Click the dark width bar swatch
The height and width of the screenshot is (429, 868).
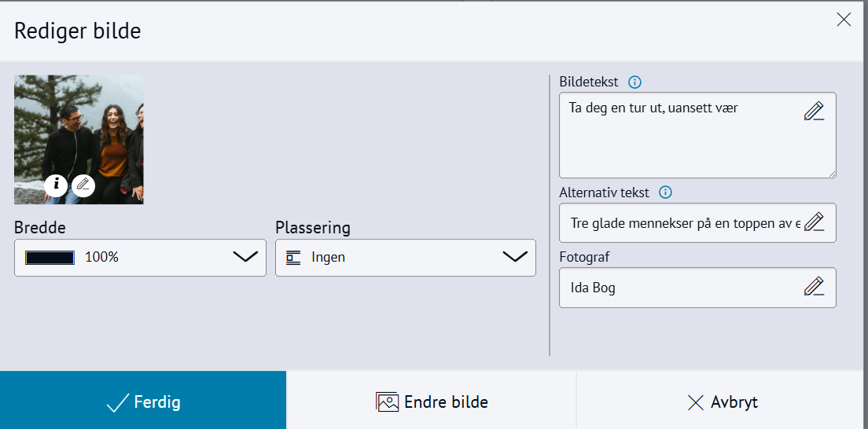click(x=50, y=257)
